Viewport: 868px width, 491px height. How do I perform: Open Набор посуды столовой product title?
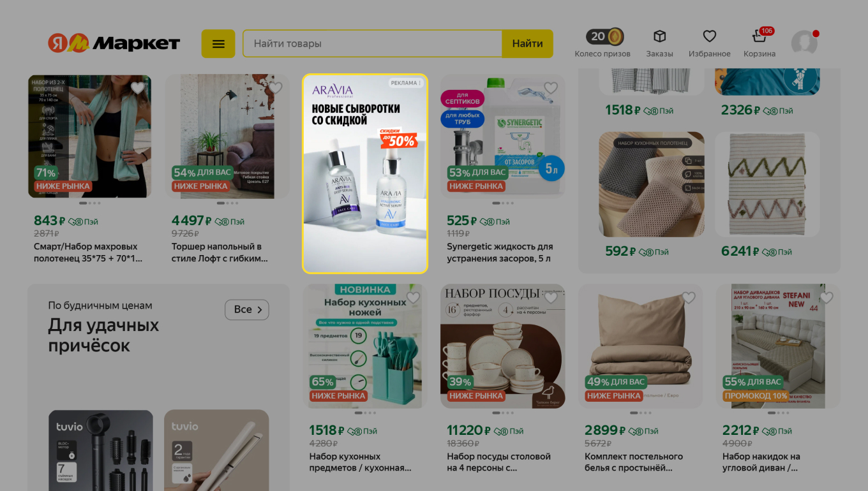[x=498, y=462]
